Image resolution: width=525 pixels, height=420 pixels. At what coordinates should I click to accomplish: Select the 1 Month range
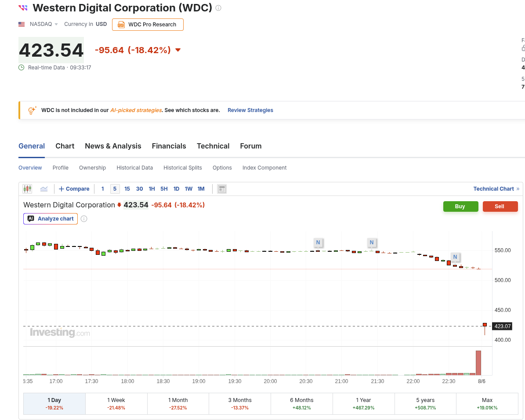pyautogui.click(x=178, y=404)
